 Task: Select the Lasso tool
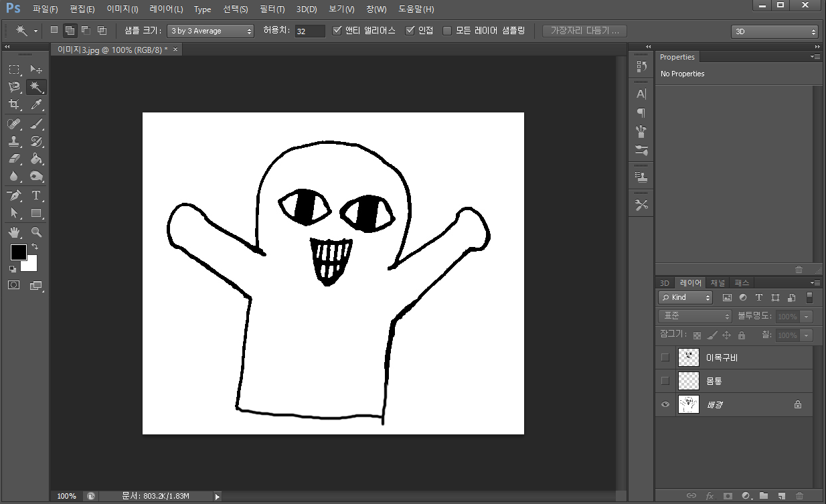(14, 87)
